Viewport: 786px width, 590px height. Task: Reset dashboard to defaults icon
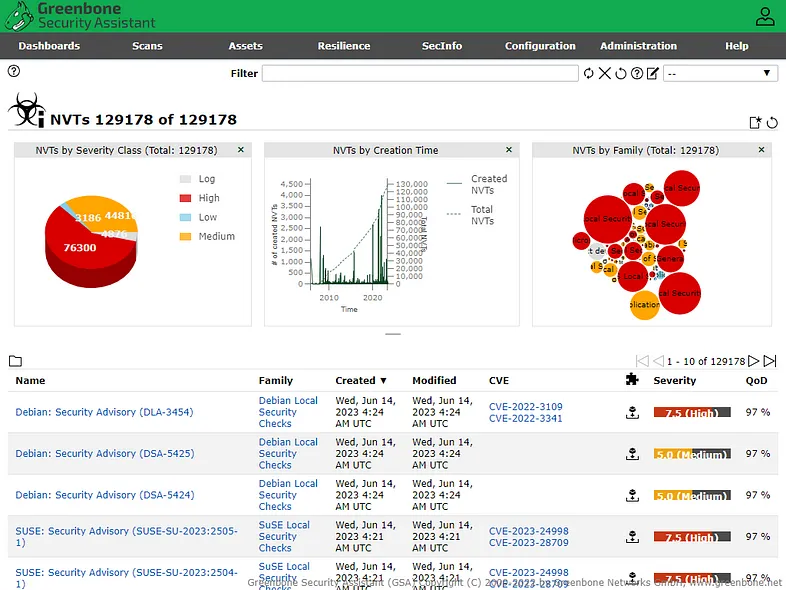[772, 122]
